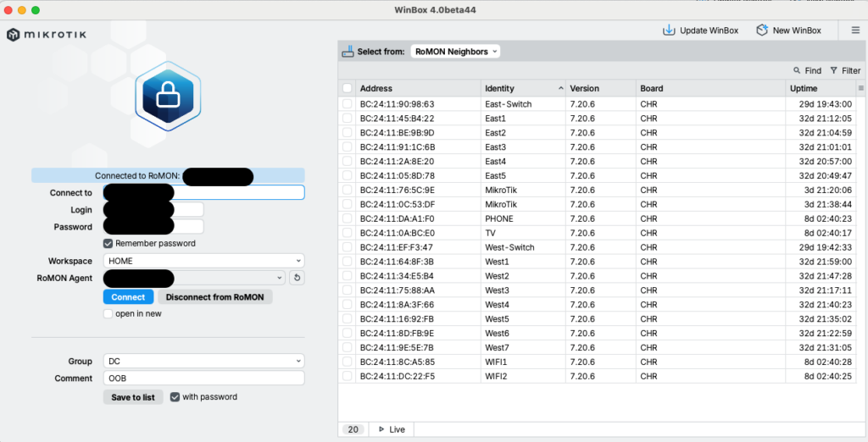The height and width of the screenshot is (442, 868).
Task: Uncheck the with password option
Action: coord(175,396)
